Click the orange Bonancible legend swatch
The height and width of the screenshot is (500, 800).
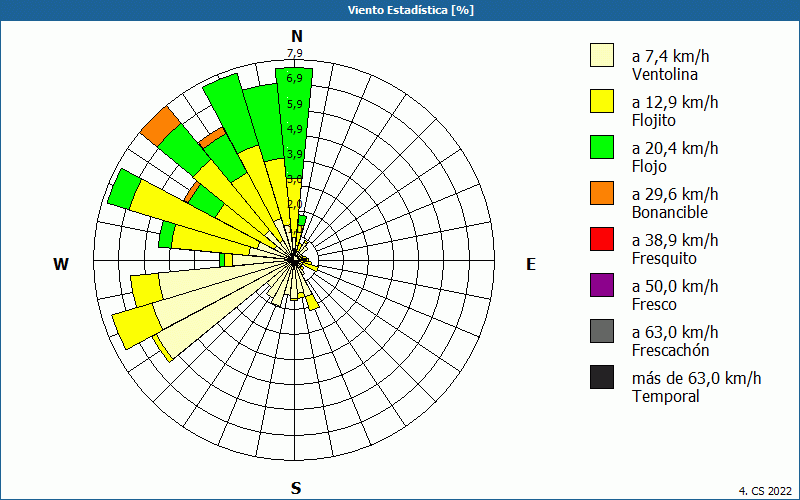pos(602,193)
